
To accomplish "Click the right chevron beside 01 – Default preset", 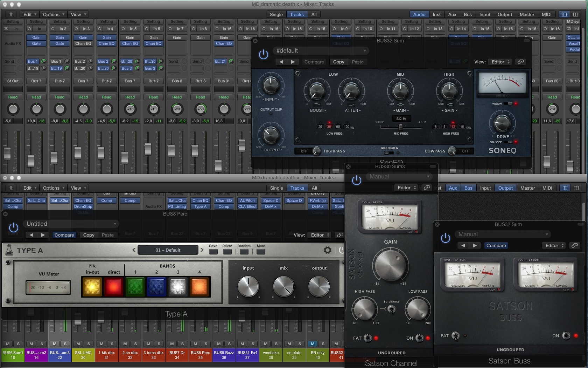I will click(x=202, y=250).
